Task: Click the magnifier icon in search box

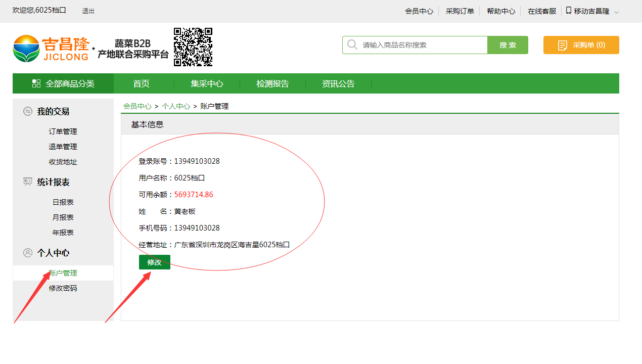Action: tap(352, 45)
